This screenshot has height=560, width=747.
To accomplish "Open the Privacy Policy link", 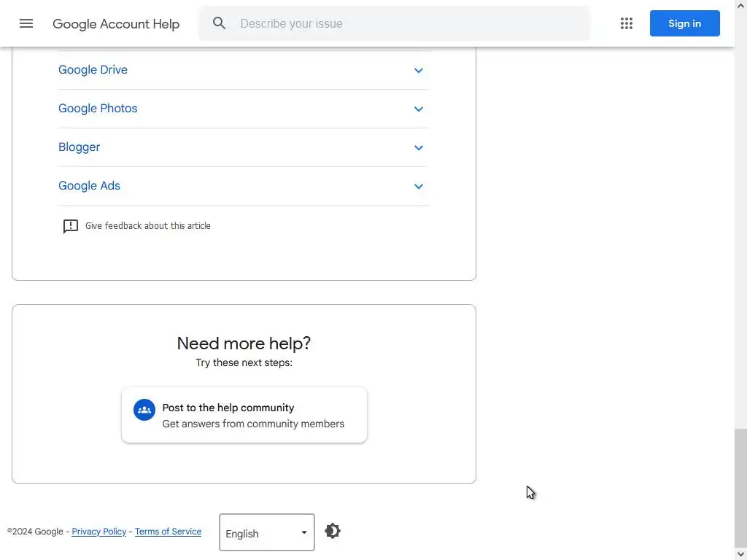I will (98, 532).
